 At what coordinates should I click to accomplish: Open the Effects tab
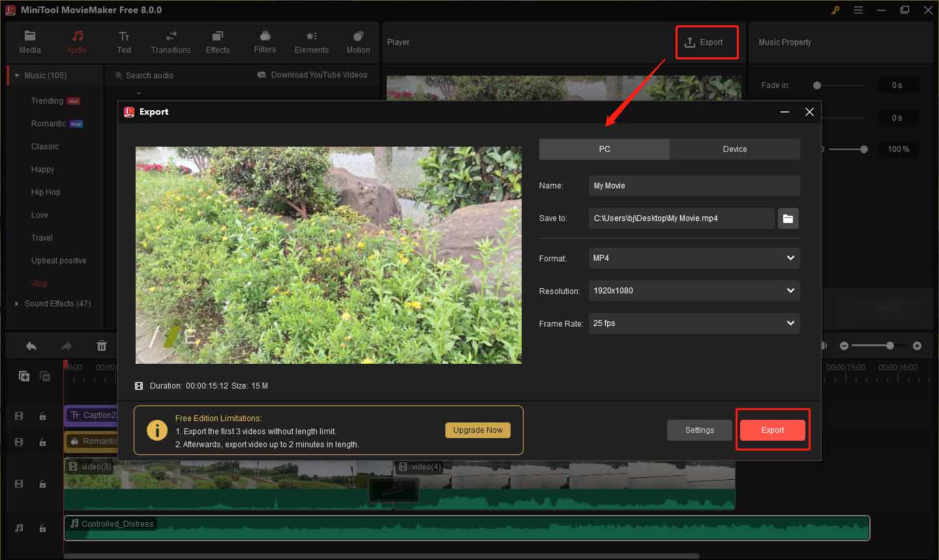[218, 42]
